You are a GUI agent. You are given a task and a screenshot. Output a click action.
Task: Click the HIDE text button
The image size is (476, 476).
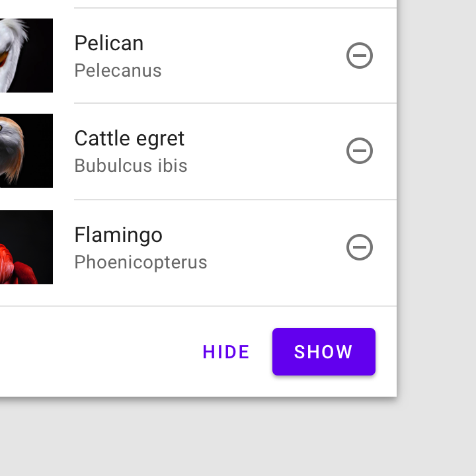coord(226,352)
